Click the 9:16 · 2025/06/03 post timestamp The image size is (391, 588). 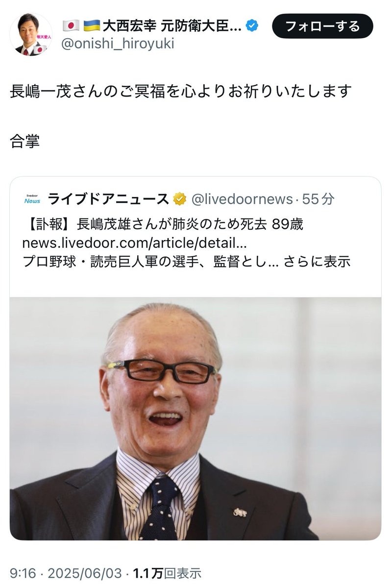point(65,573)
